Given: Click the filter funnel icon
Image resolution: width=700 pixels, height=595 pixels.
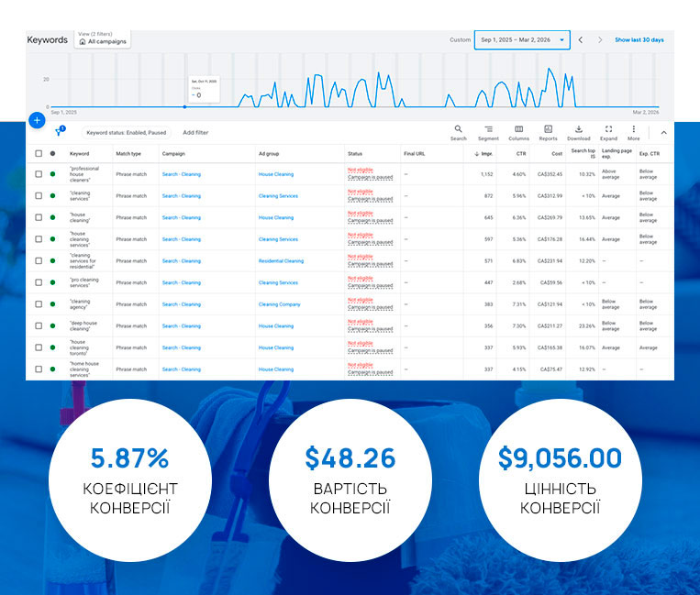Looking at the screenshot, I should pyautogui.click(x=59, y=132).
